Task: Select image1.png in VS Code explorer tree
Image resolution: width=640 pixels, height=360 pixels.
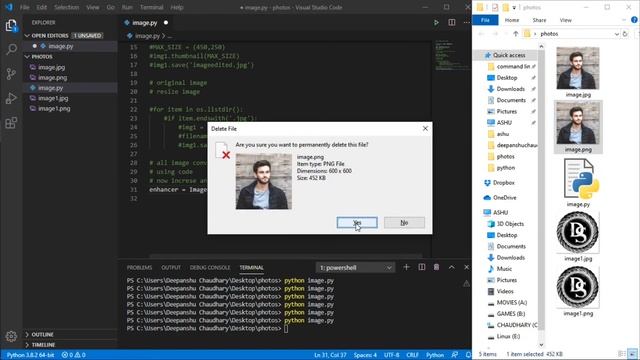Action: pos(54,109)
